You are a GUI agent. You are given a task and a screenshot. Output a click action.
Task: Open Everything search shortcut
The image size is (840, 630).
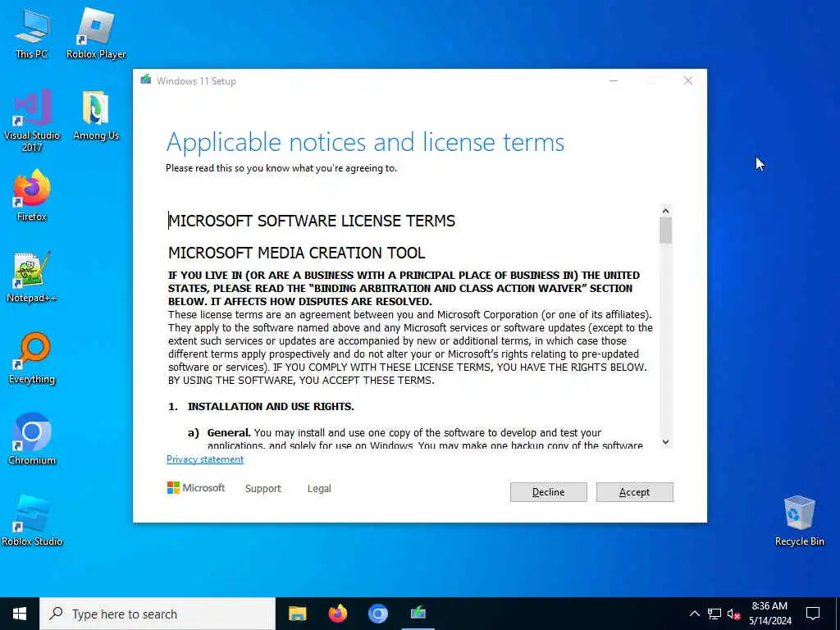click(x=32, y=358)
